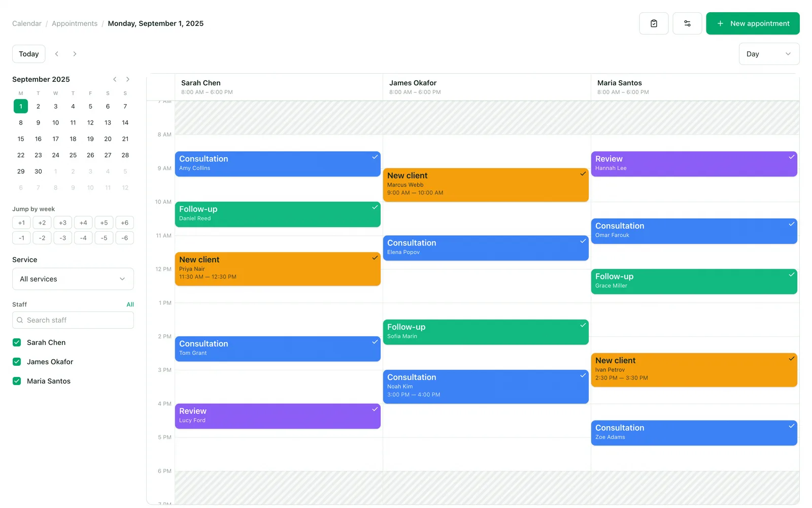The height and width of the screenshot is (508, 812).
Task: Click checkmark on Zoe Adams consultation
Action: click(792, 426)
